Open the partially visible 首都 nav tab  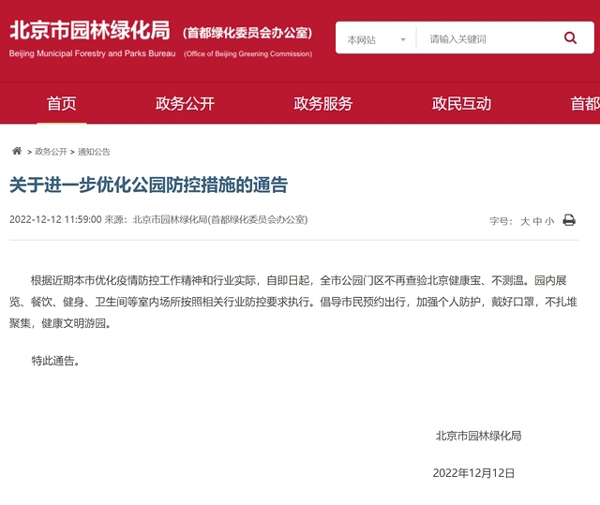click(585, 104)
